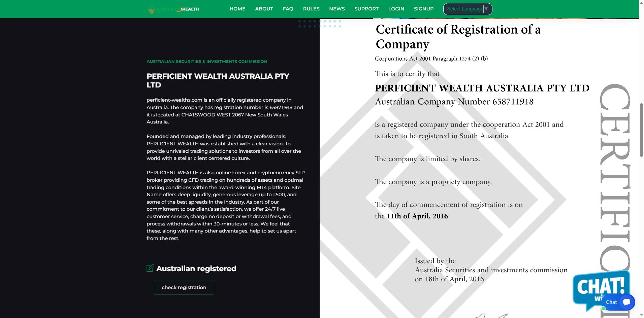Viewport: 644px width, 318px height.
Task: Go to the HOME page
Action: click(237, 9)
